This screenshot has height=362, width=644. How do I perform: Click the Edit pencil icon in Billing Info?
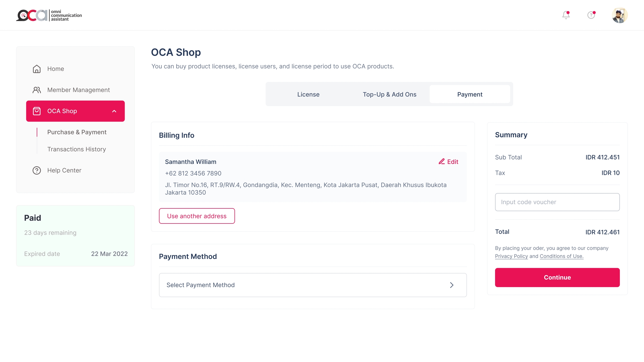coord(442,162)
